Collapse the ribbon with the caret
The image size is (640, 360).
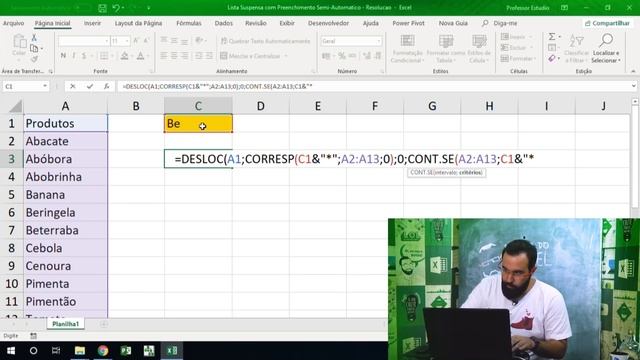[x=633, y=71]
